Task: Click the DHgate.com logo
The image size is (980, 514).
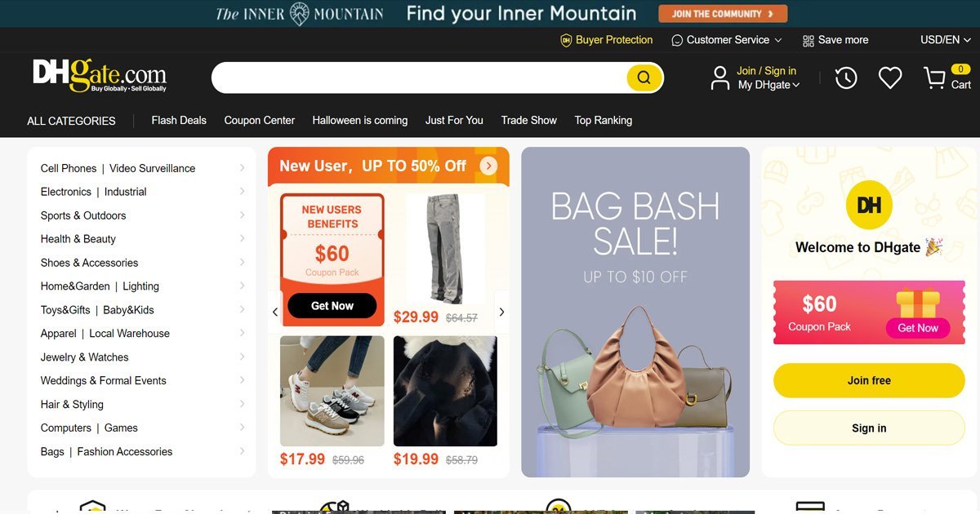Action: tap(100, 76)
